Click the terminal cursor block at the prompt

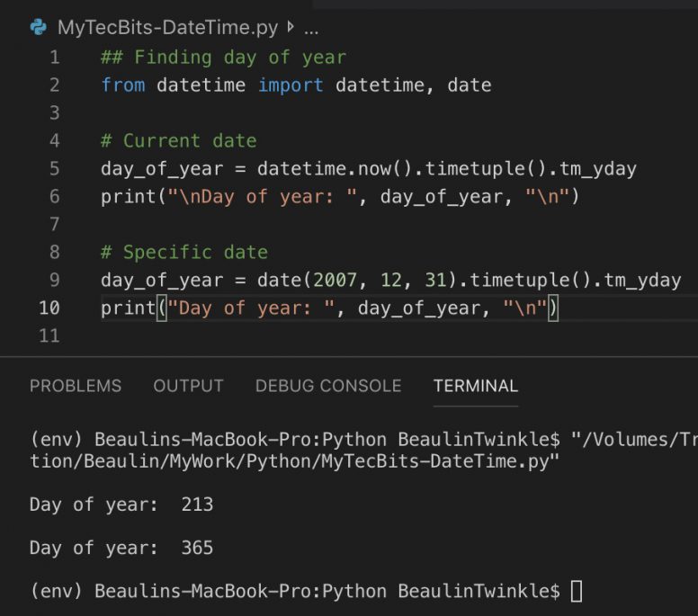(577, 592)
